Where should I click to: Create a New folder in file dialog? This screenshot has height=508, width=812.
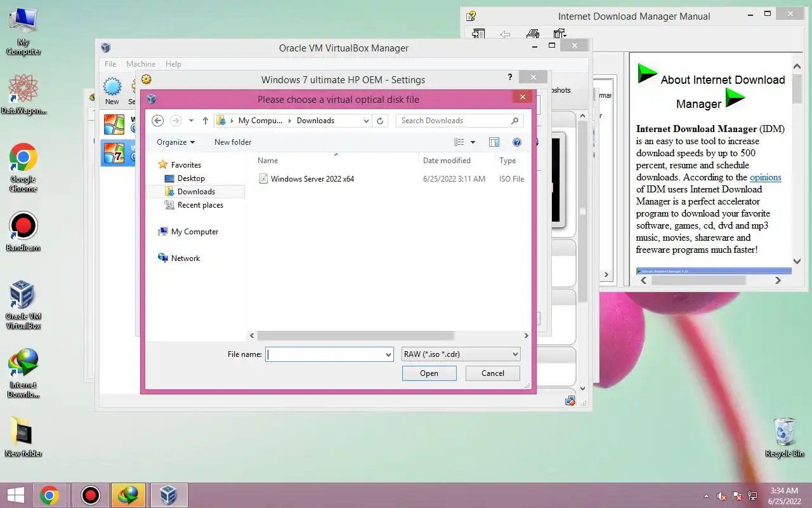point(233,142)
